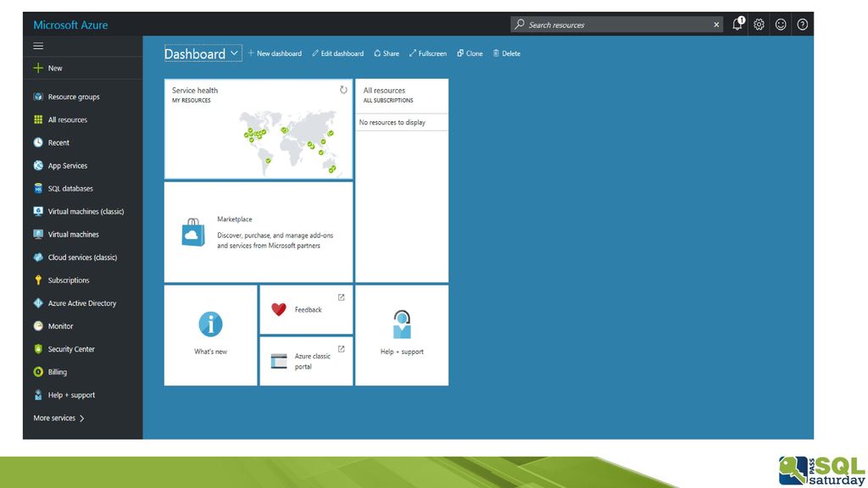The height and width of the screenshot is (488, 868).
Task: Open Security Center menu label
Action: coord(71,349)
